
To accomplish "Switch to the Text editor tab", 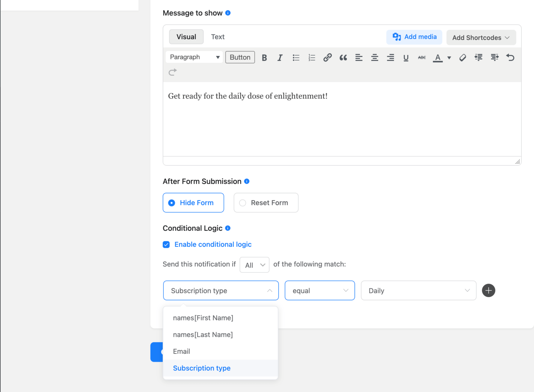I will [x=218, y=36].
